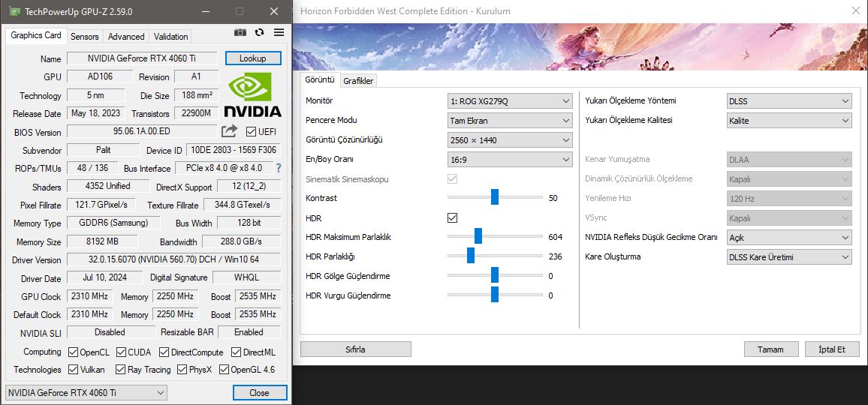Click the Release Date value May 18, 2023
This screenshot has width=868, height=405.
click(x=96, y=113)
